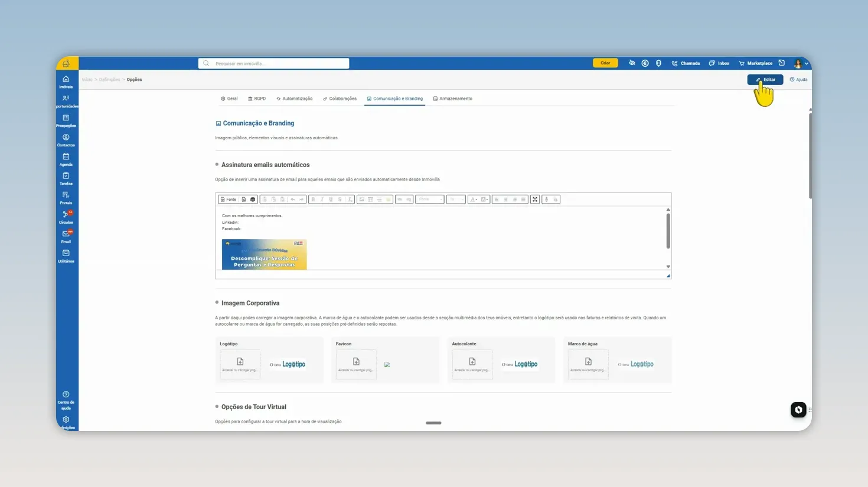Open the Agenda calendar icon
868x487 pixels.
pyautogui.click(x=66, y=157)
